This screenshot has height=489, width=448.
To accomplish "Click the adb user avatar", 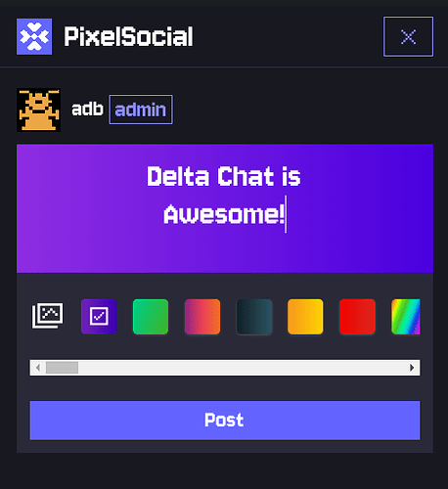I will [38, 111].
